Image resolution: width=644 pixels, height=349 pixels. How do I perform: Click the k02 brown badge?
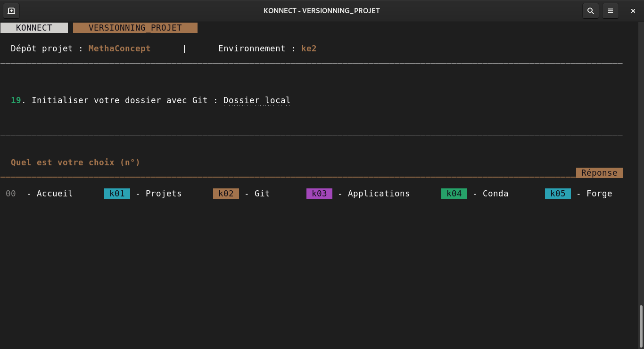pos(226,194)
